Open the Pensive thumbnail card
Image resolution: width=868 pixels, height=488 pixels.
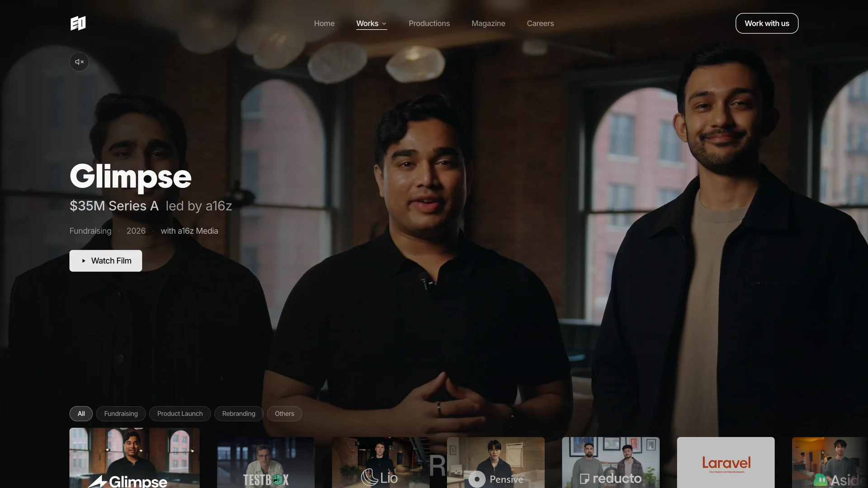[x=495, y=462]
